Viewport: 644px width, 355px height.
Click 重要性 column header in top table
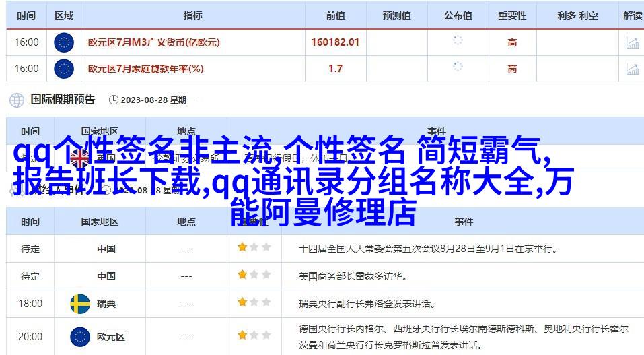pyautogui.click(x=512, y=15)
